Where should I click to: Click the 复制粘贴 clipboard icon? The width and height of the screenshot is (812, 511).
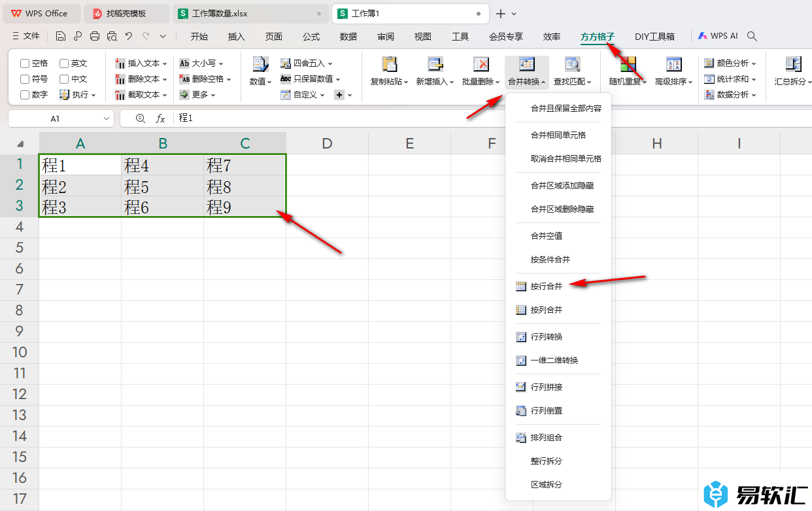(x=390, y=64)
